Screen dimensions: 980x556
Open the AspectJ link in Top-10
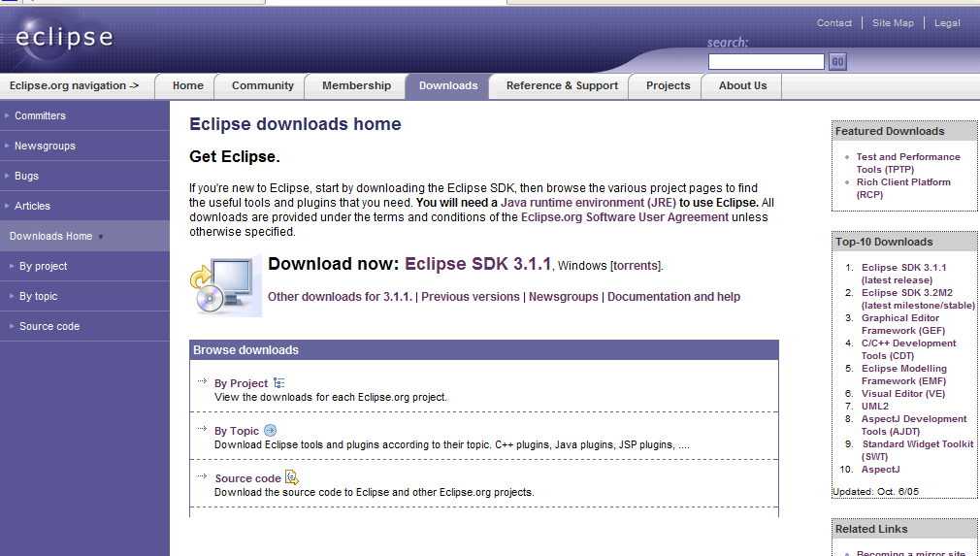881,470
